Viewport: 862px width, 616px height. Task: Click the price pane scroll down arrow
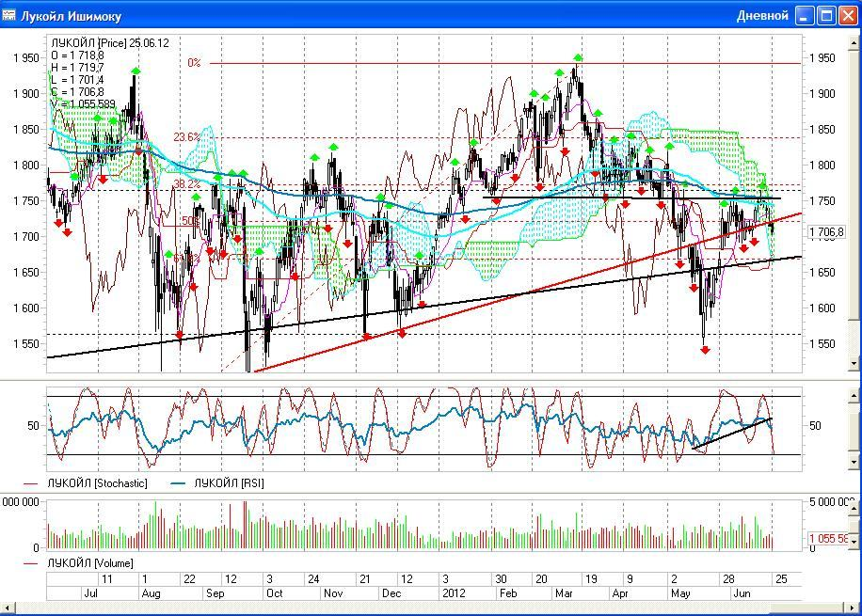coord(854,363)
